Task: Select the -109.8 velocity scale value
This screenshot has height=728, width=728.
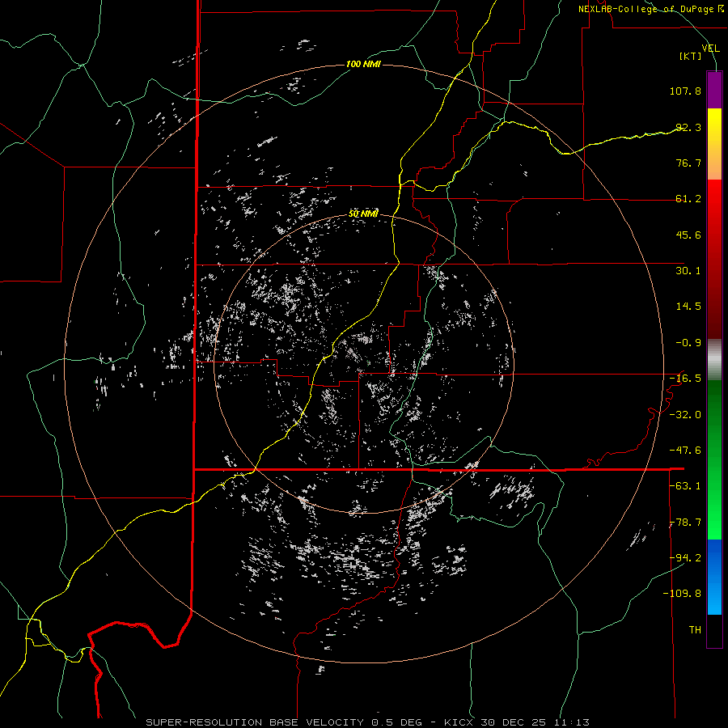Action: point(682,594)
